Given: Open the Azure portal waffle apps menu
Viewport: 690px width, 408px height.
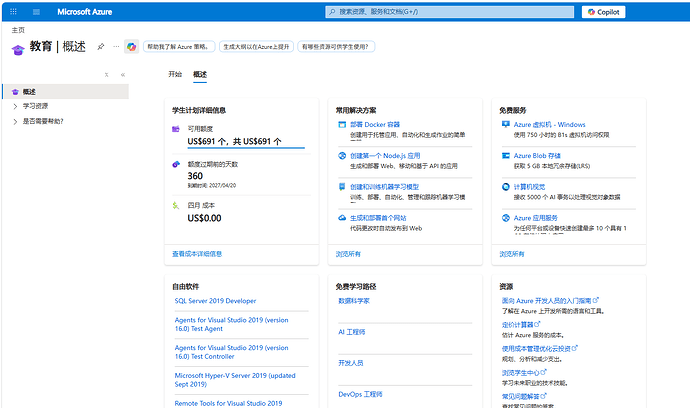Looking at the screenshot, I should [13, 12].
